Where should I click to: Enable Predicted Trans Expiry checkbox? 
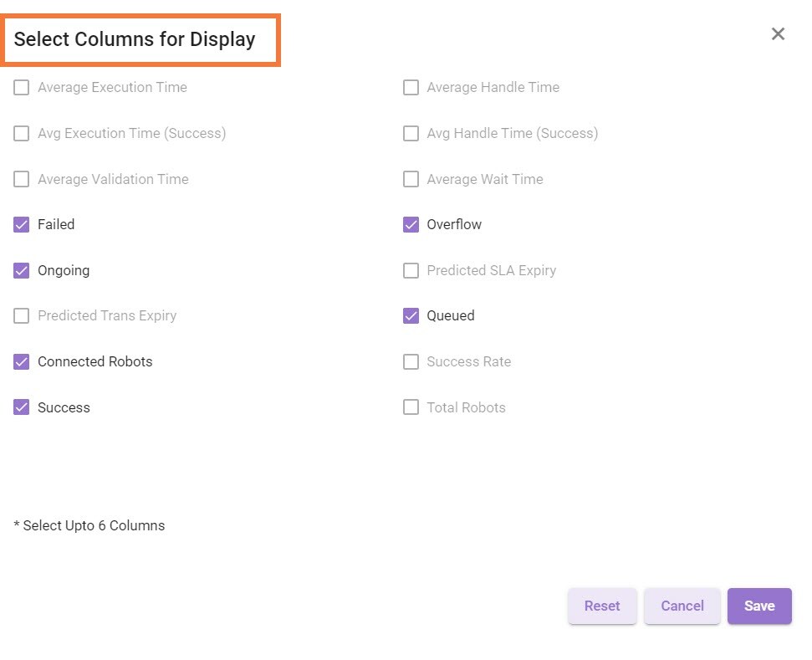[x=21, y=316]
